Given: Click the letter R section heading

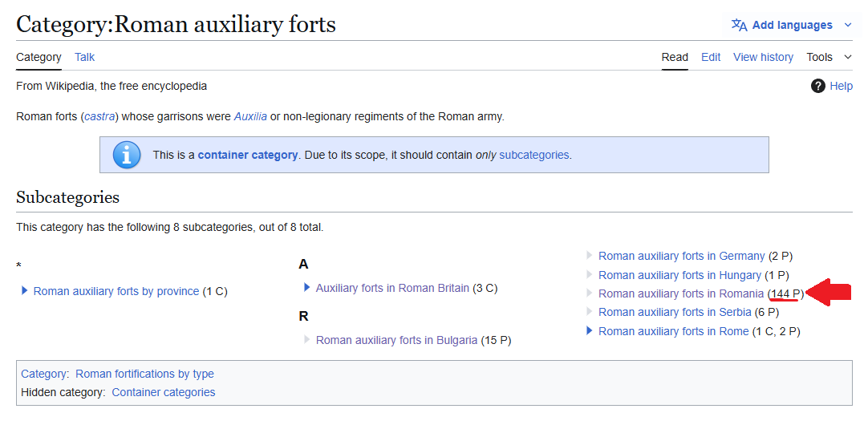Looking at the screenshot, I should (303, 317).
